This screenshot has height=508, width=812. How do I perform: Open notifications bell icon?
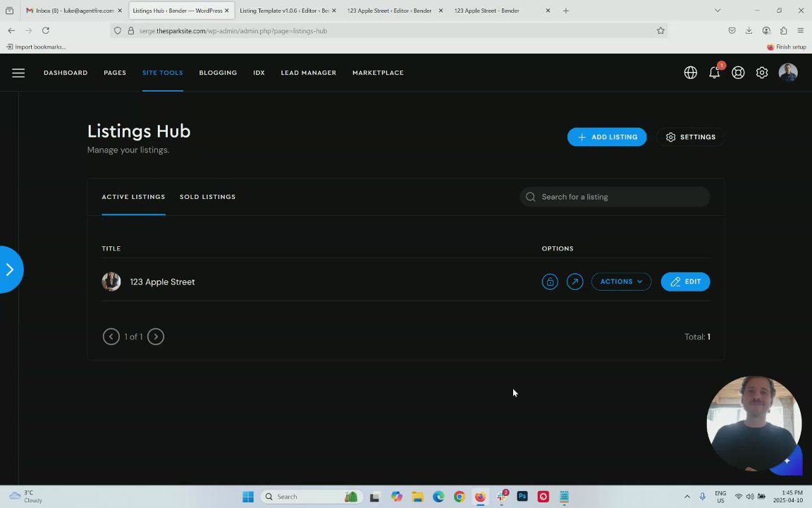tap(715, 72)
